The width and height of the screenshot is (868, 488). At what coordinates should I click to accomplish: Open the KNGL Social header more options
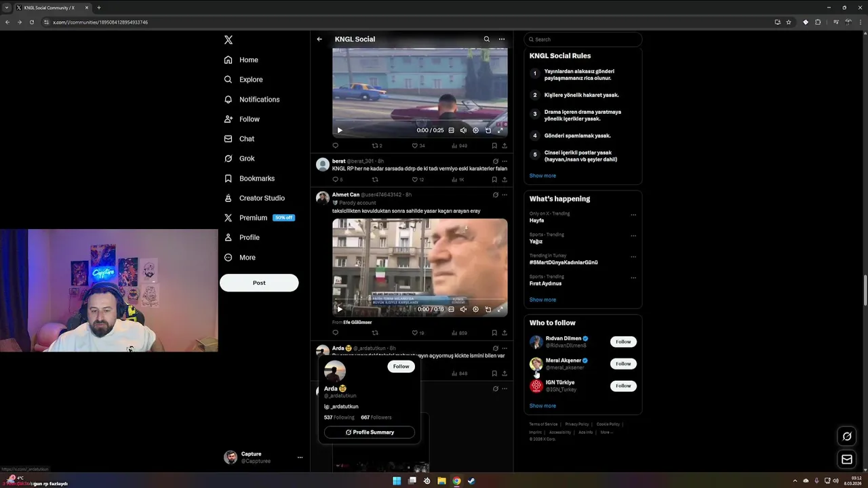click(x=502, y=39)
